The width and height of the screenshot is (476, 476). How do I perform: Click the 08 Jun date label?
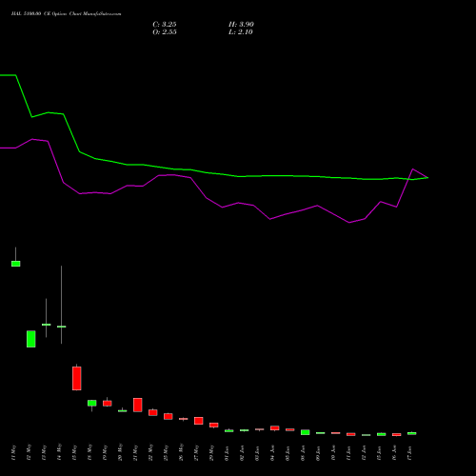pos(303,453)
